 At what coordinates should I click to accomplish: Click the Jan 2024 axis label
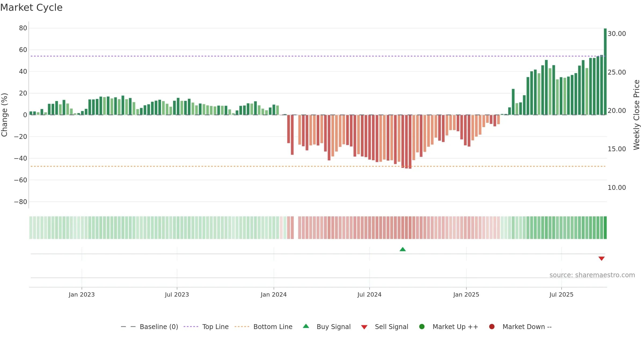[x=274, y=295]
